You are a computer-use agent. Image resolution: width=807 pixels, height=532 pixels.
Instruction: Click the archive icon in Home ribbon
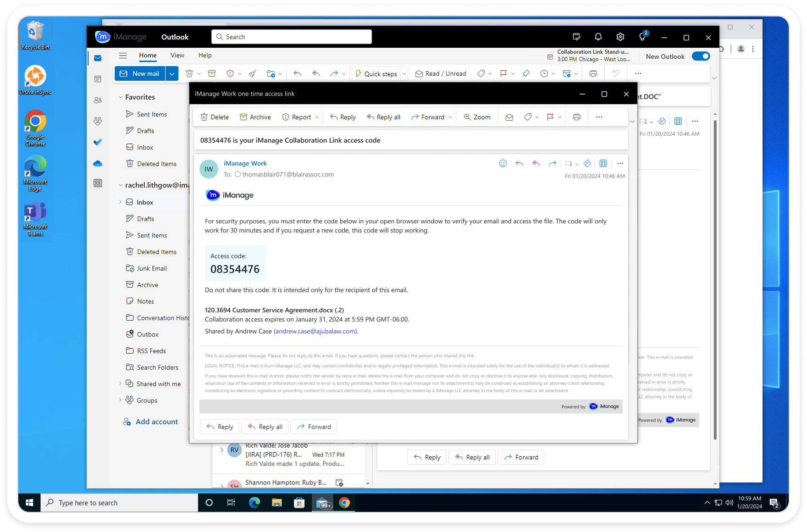212,73
